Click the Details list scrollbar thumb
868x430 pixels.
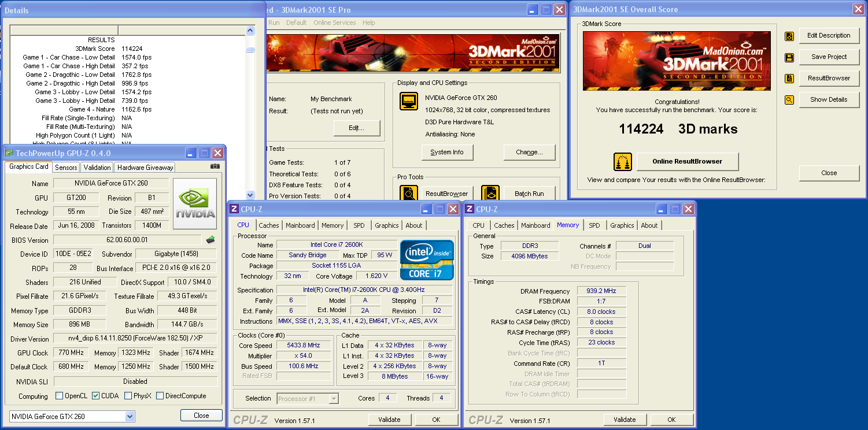(x=250, y=50)
